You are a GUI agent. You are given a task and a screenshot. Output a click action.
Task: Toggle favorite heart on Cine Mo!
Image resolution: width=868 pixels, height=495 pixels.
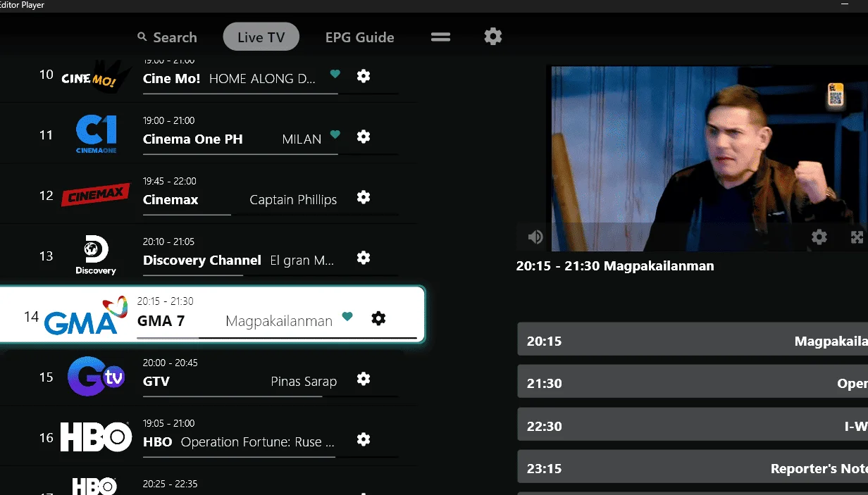click(335, 74)
